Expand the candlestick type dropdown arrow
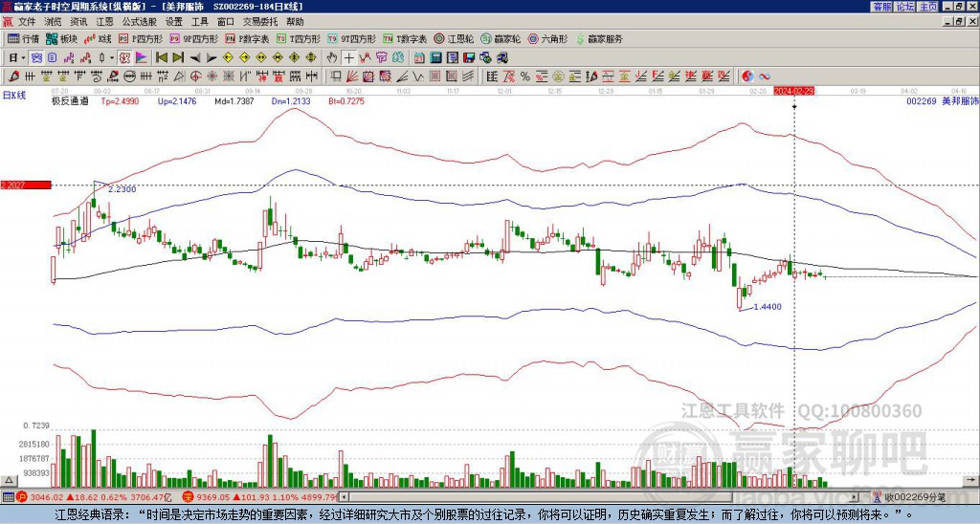The height and width of the screenshot is (524, 980). click(113, 58)
